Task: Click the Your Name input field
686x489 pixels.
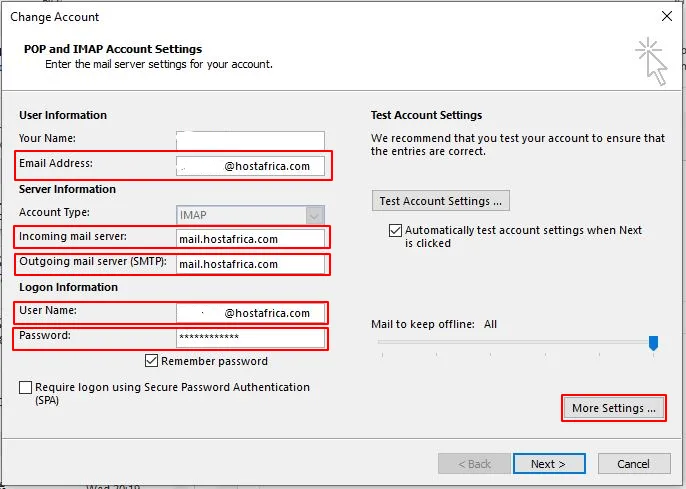Action: pos(250,141)
